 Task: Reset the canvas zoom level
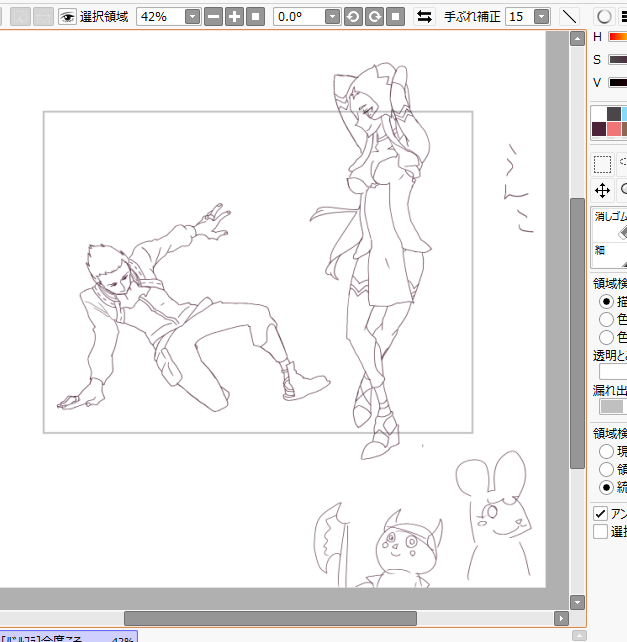256,17
